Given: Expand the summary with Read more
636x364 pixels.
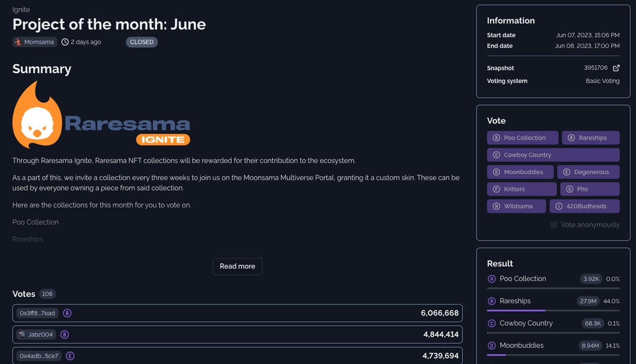Looking at the screenshot, I should point(237,266).
